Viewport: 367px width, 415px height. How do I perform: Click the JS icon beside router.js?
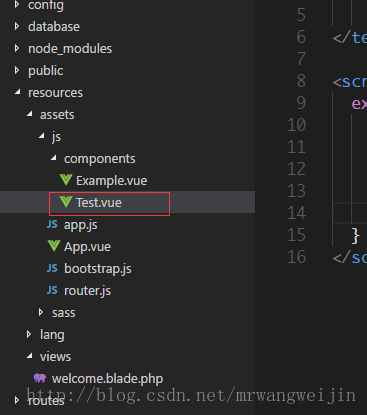pos(52,290)
